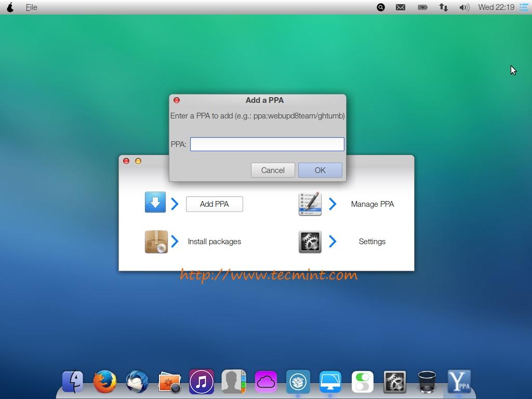Open Thunderbird mail from the dock
The height and width of the screenshot is (399, 532).
[x=137, y=382]
